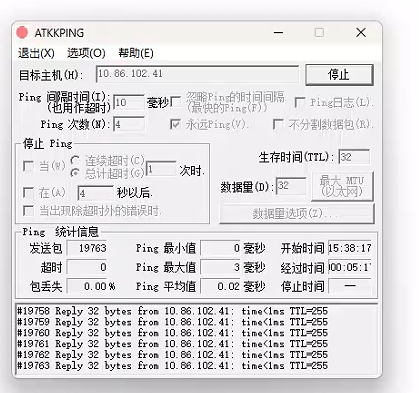
Task: Select the #19762 Reply log line
Action: [x=172, y=355]
